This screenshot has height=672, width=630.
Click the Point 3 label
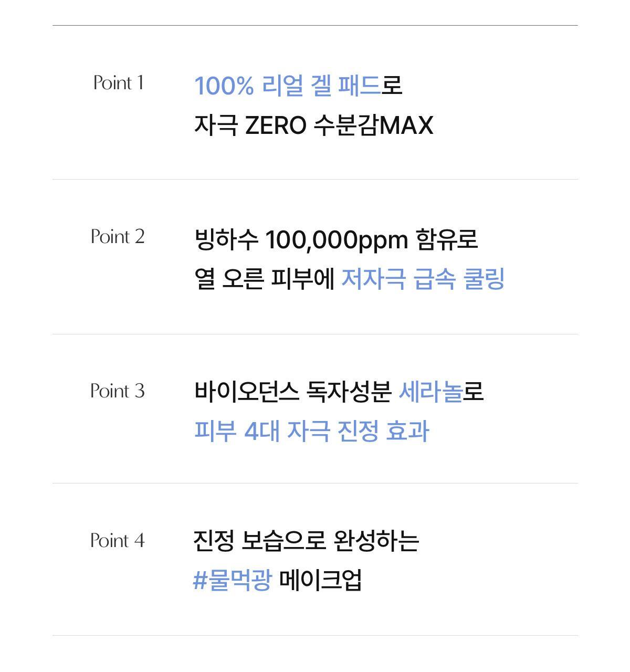[x=118, y=391]
